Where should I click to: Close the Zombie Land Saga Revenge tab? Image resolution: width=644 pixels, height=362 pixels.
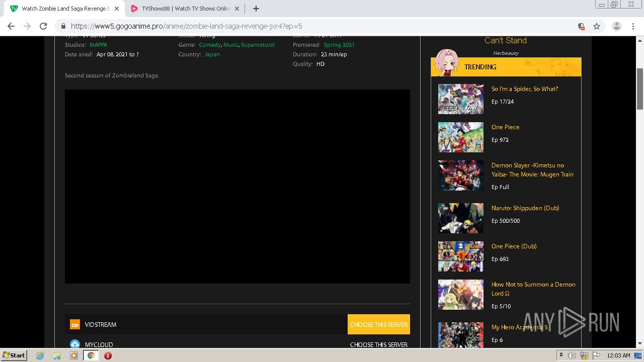pyautogui.click(x=116, y=9)
